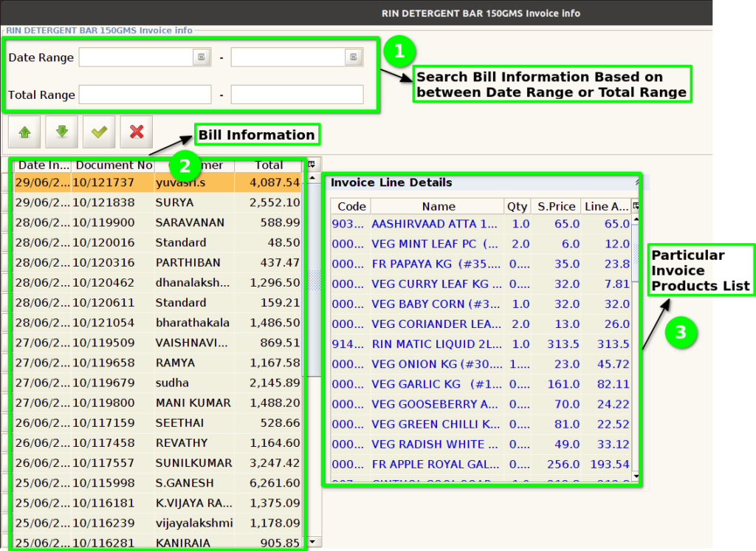Select bill document 10/120016

158,242
